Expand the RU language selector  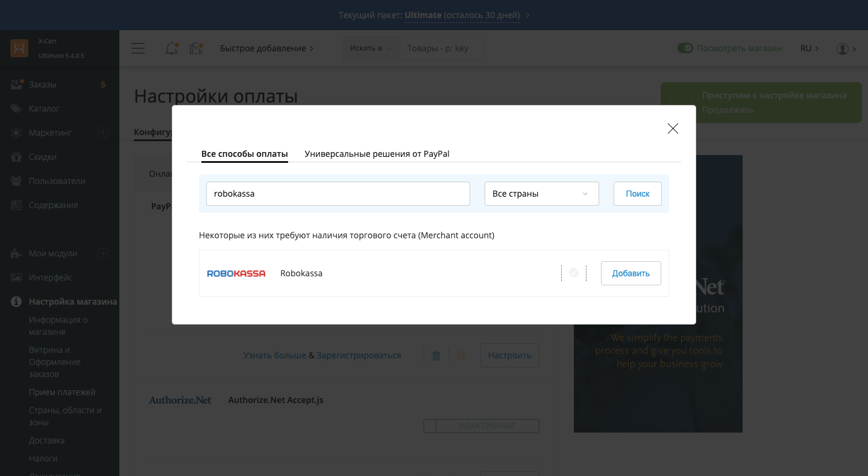click(809, 48)
